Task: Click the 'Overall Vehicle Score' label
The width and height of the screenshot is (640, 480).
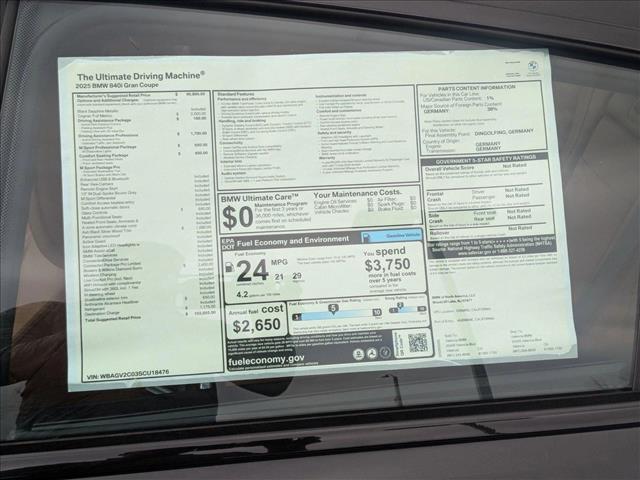Action: tap(449, 168)
